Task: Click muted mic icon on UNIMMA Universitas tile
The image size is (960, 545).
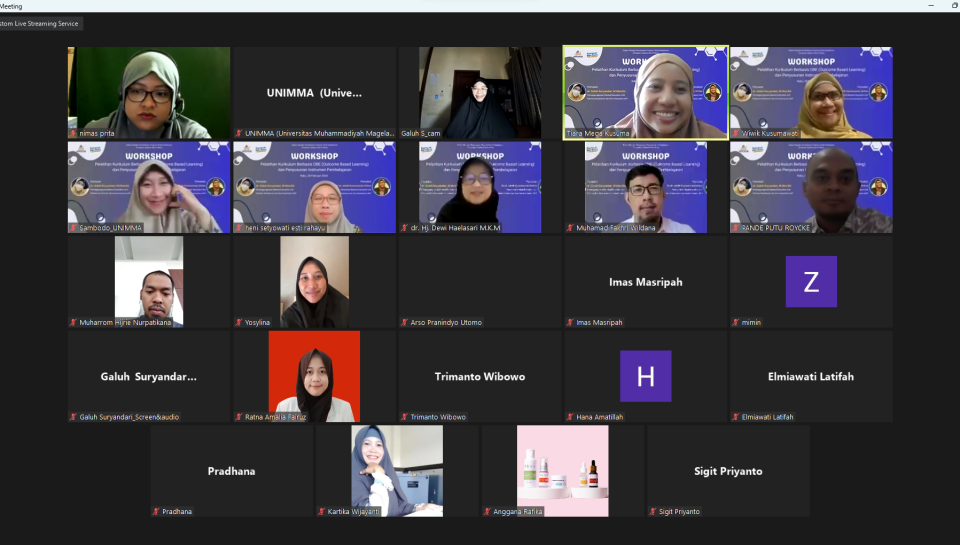Action: click(239, 133)
